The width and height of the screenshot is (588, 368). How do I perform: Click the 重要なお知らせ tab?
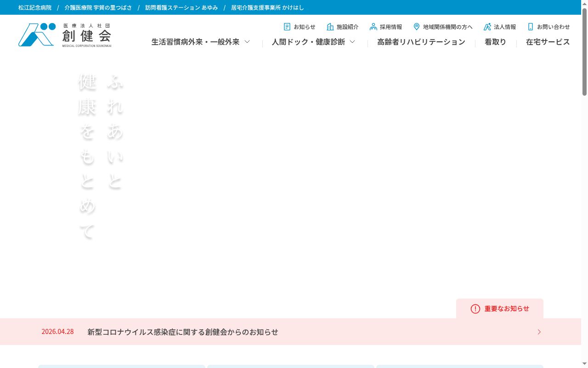[x=500, y=309]
